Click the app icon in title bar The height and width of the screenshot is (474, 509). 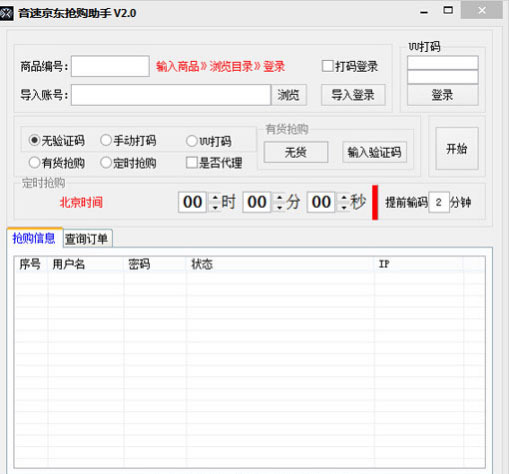6,13
